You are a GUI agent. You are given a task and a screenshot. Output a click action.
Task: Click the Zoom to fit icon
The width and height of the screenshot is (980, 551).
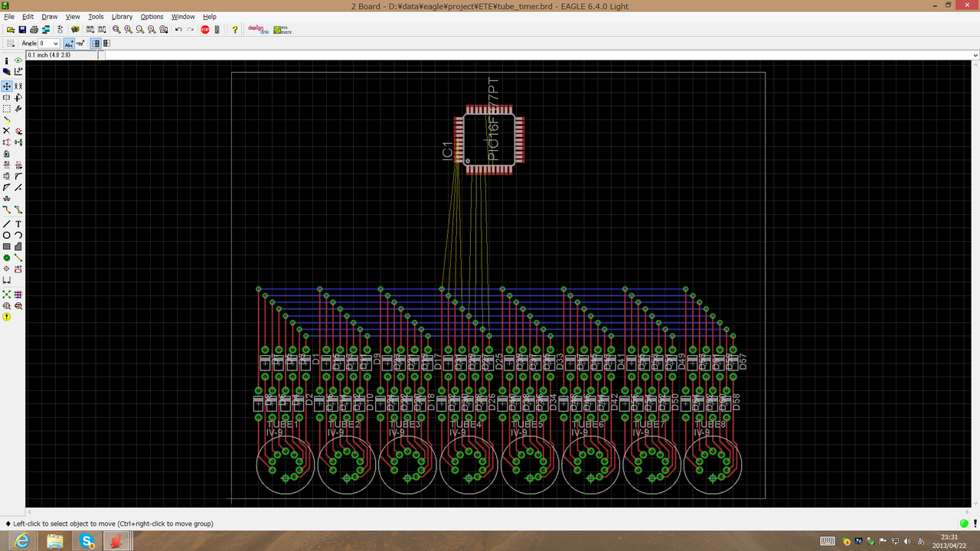116,30
